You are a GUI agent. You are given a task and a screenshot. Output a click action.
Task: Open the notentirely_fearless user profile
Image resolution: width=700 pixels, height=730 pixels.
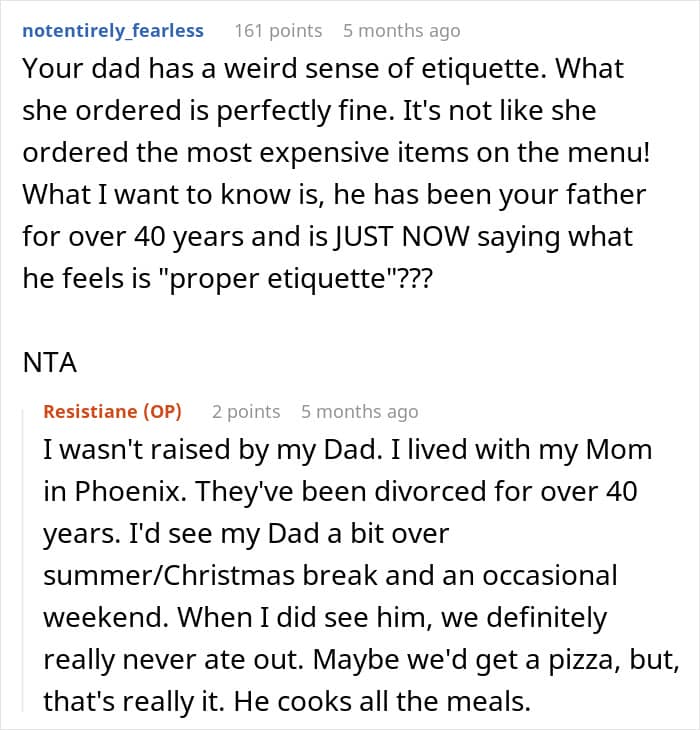pos(113,31)
